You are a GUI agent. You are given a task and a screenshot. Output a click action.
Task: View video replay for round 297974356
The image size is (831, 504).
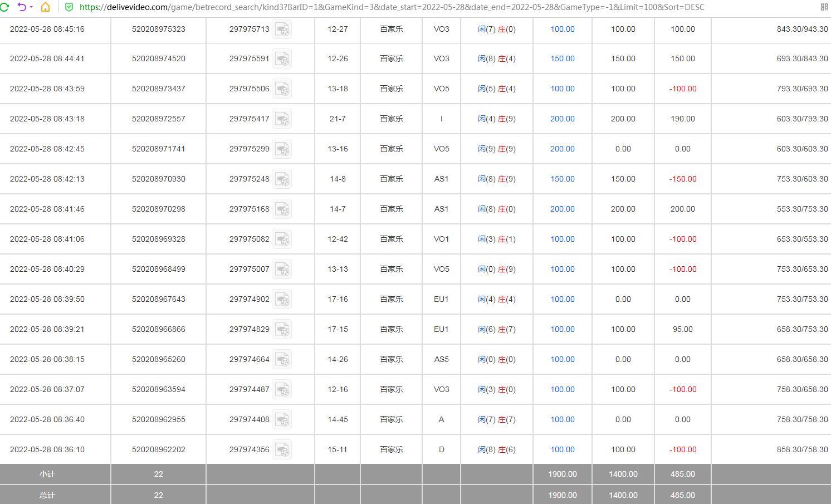point(282,449)
